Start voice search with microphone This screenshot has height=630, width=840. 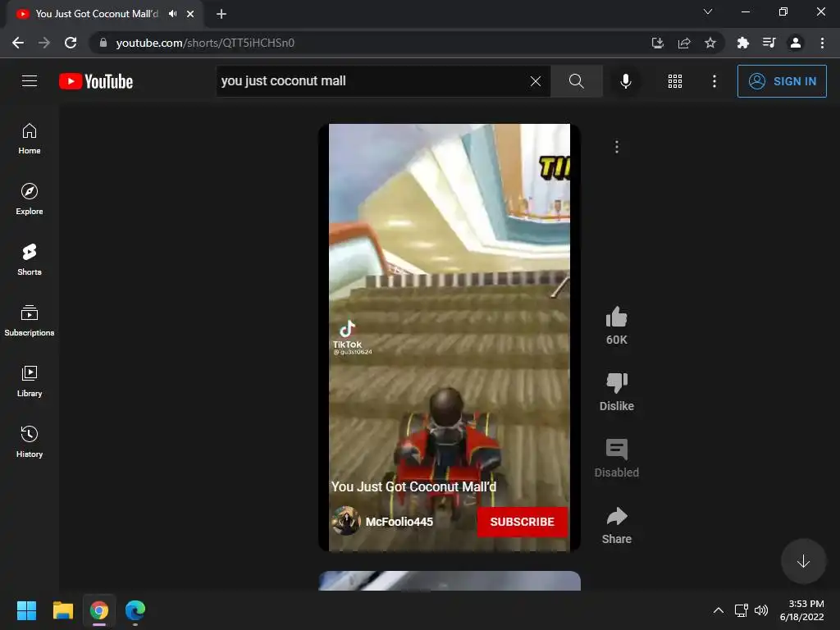pyautogui.click(x=625, y=81)
